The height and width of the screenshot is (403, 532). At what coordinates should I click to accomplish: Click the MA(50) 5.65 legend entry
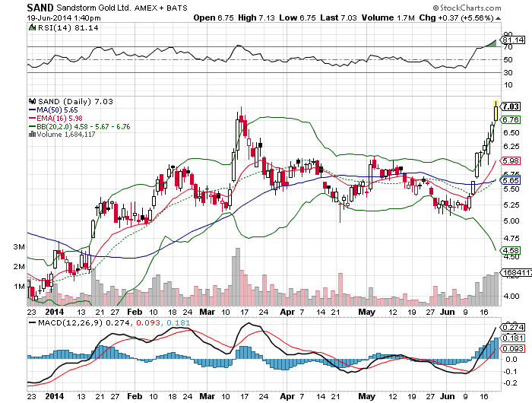(x=57, y=110)
